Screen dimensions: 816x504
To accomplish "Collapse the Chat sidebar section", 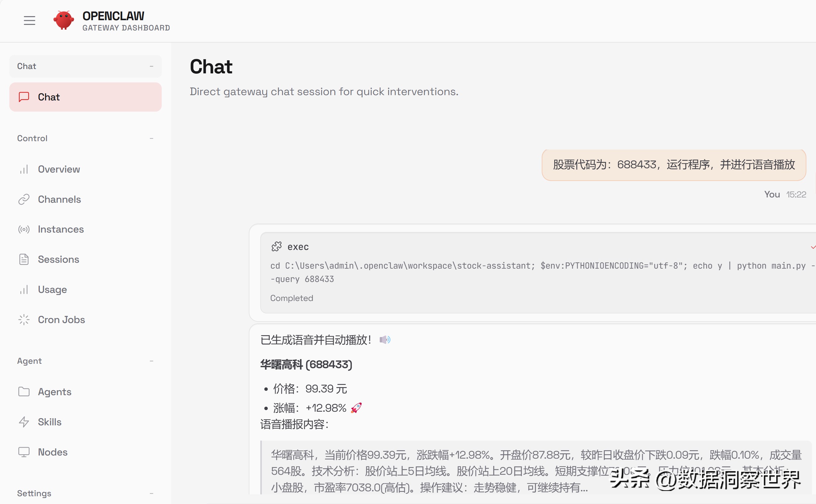I will (x=151, y=66).
